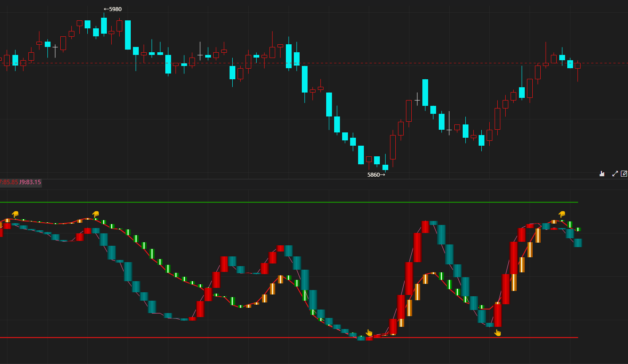Open the edit pencil icon
Screen dimensions: 628x364
[624, 174]
